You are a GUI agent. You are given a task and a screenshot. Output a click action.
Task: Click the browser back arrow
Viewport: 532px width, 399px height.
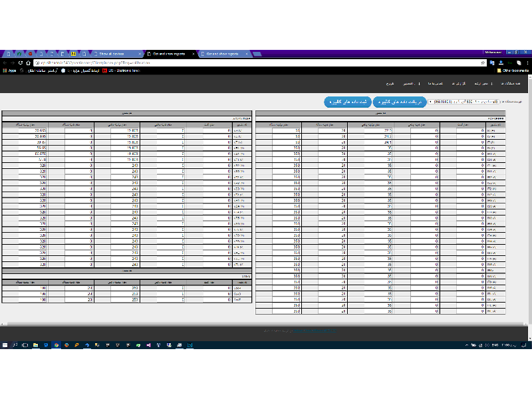[x=5, y=63]
